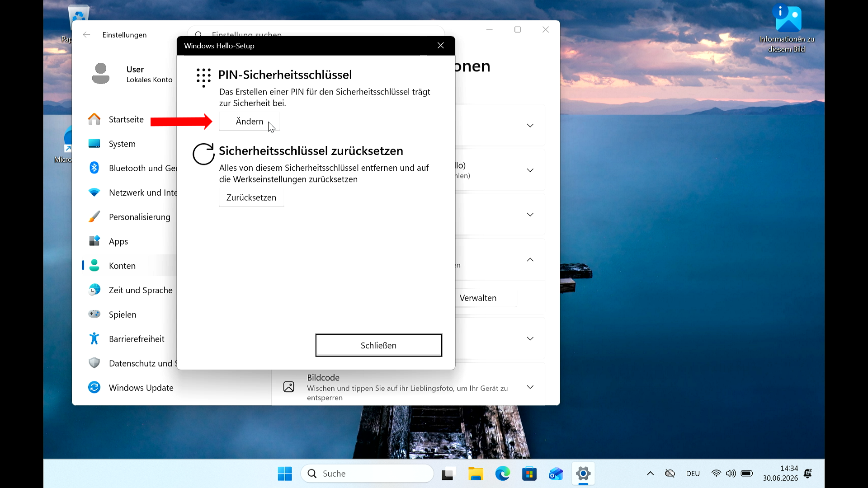Viewport: 868px width, 488px height.
Task: Click the Wi-Fi tray icon
Action: 716,474
